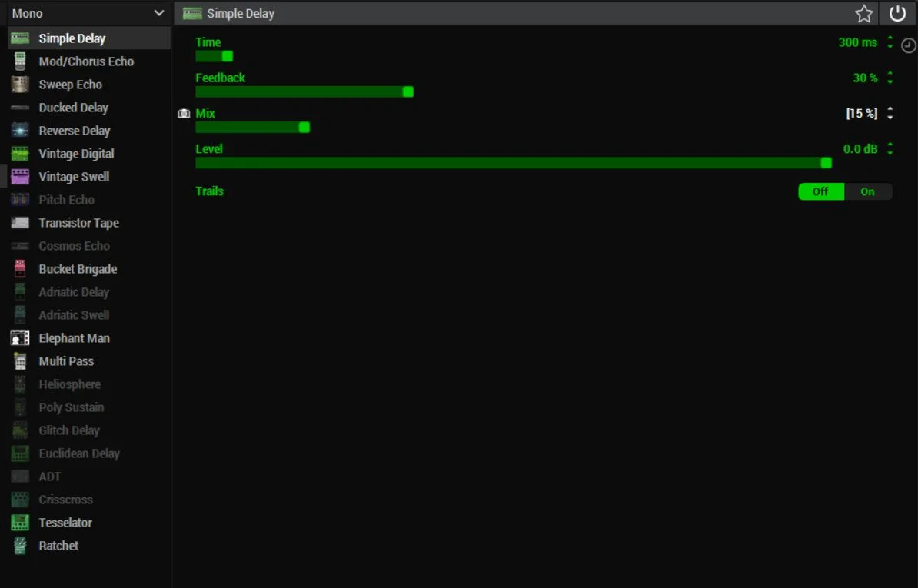Image resolution: width=918 pixels, height=588 pixels.
Task: Select the Reverse Delay model
Action: click(75, 130)
